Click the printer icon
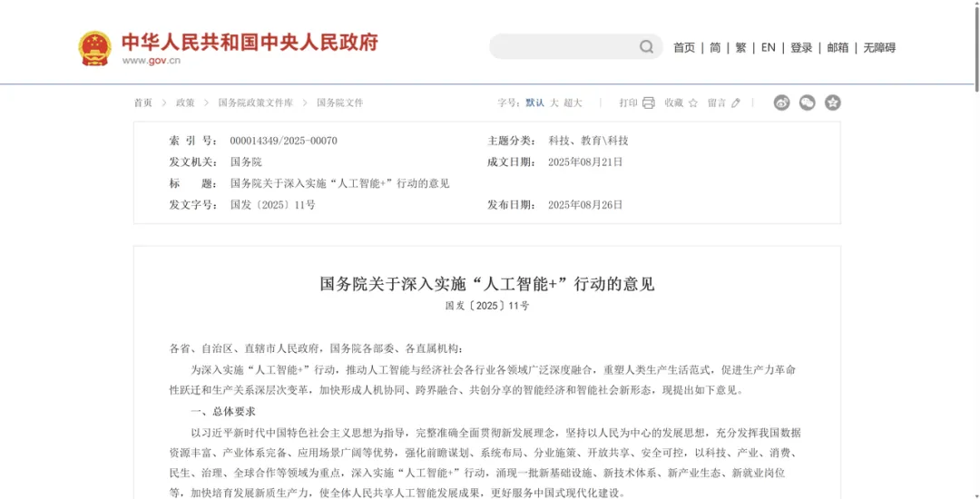The height and width of the screenshot is (499, 980). 649,103
